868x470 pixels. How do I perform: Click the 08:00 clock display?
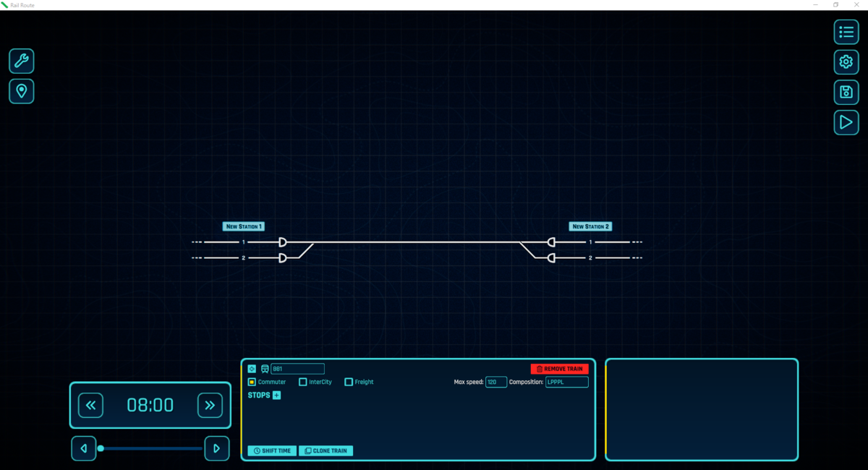[150, 406]
